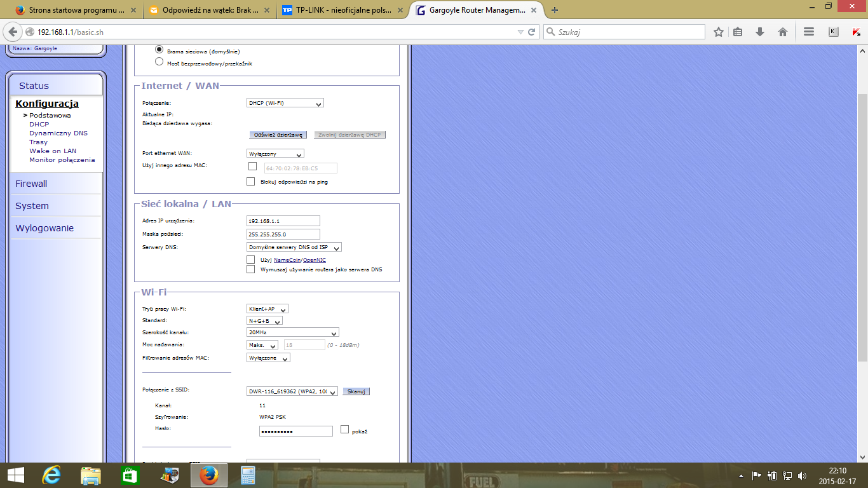Toggle the 'pokaż' password checkbox
The width and height of the screenshot is (868, 488).
345,430
